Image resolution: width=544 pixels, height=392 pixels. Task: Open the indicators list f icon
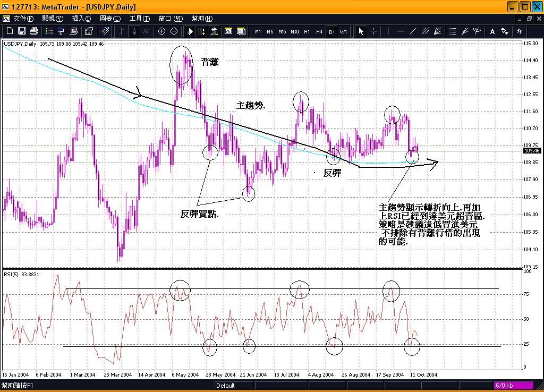tap(520, 31)
